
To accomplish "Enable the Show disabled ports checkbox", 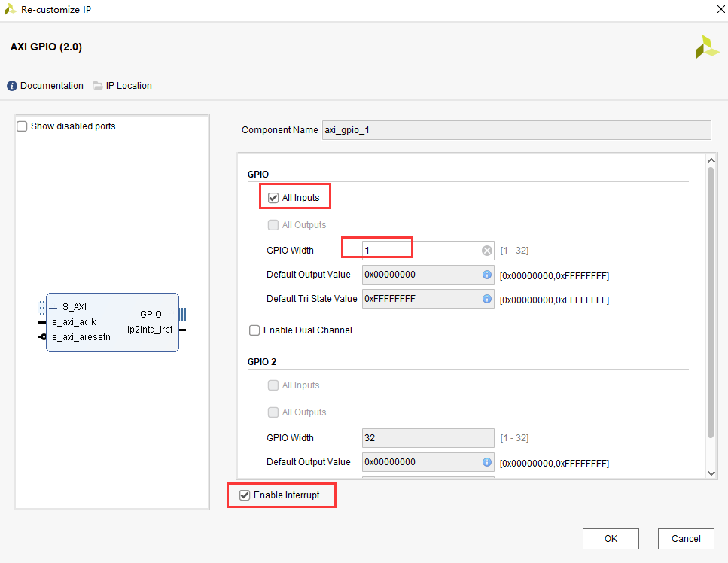I will coord(21,126).
